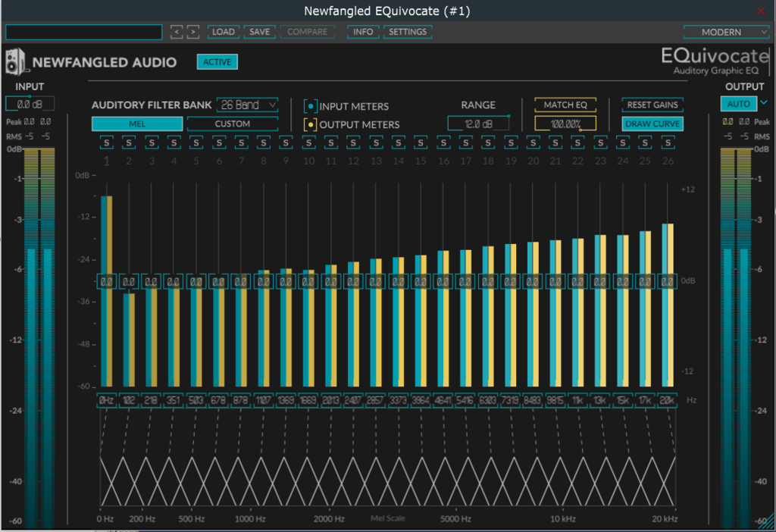Screen dimensions: 776x532
Task: Click the RANGE 12.0 dB value control
Action: (x=478, y=124)
